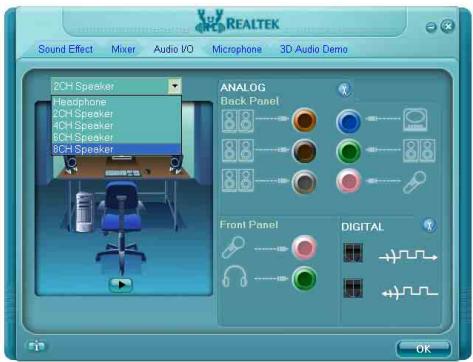The image size is (473, 362).
Task: Click the S/PDIF output optical connector
Action: point(353,253)
